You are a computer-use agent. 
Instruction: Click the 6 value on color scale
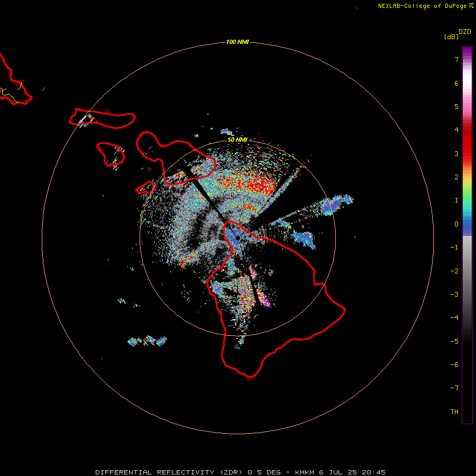tap(456, 83)
